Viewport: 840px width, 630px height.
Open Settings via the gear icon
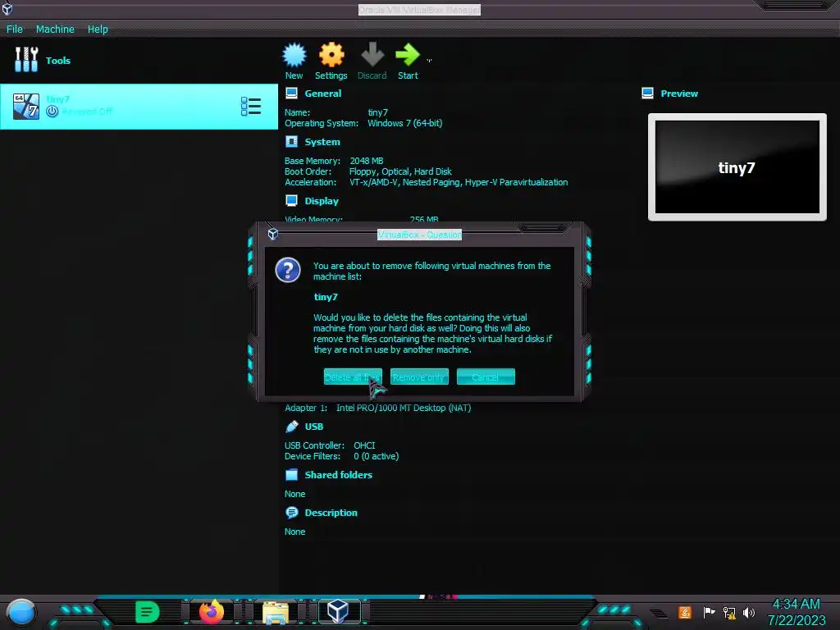click(x=331, y=55)
